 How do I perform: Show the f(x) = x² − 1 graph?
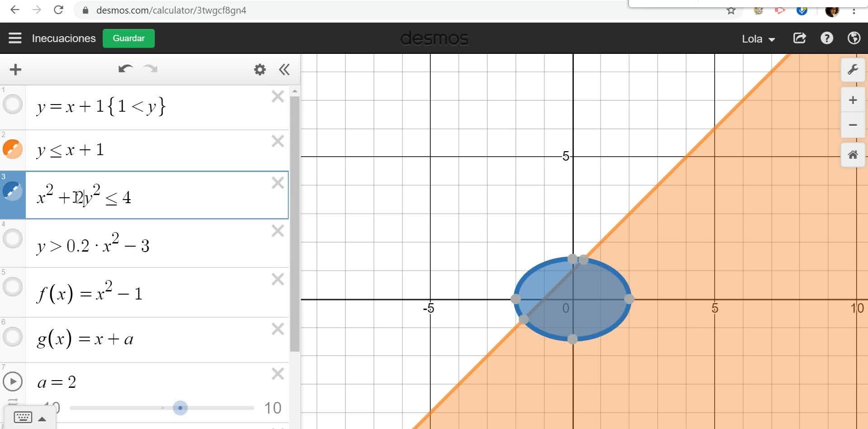tap(13, 286)
